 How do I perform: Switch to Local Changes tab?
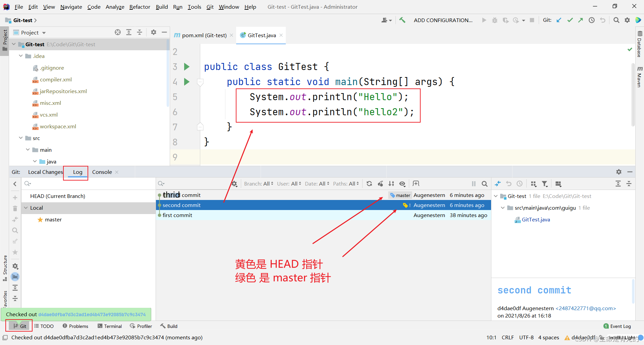coord(45,172)
